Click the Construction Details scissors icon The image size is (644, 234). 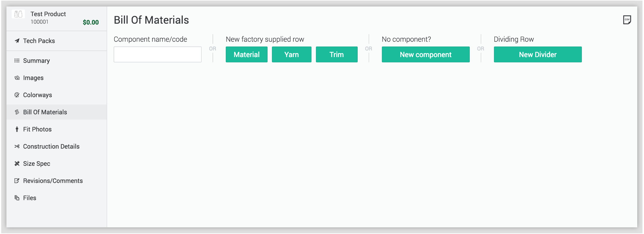click(x=17, y=146)
